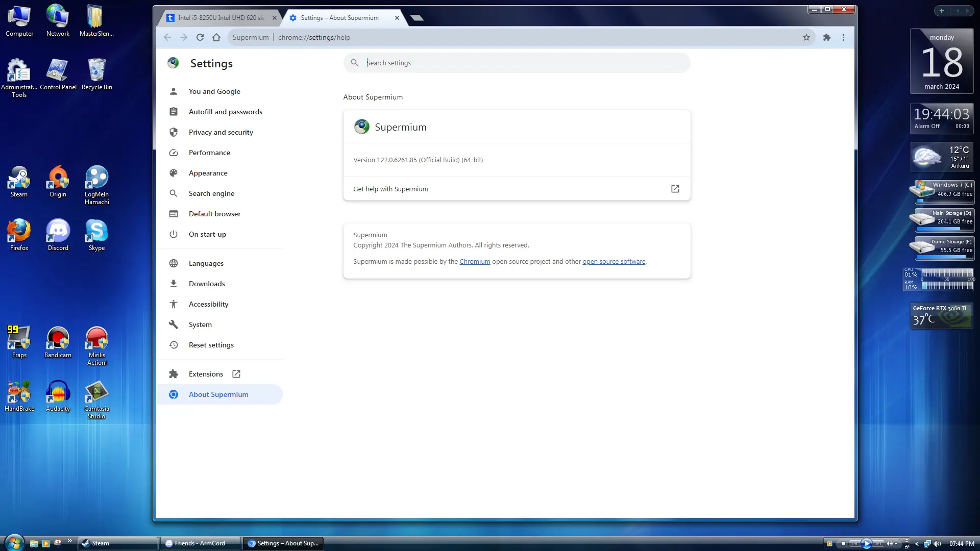Select the HandBrake desktop shortcut
980x551 pixels.
[x=19, y=396]
